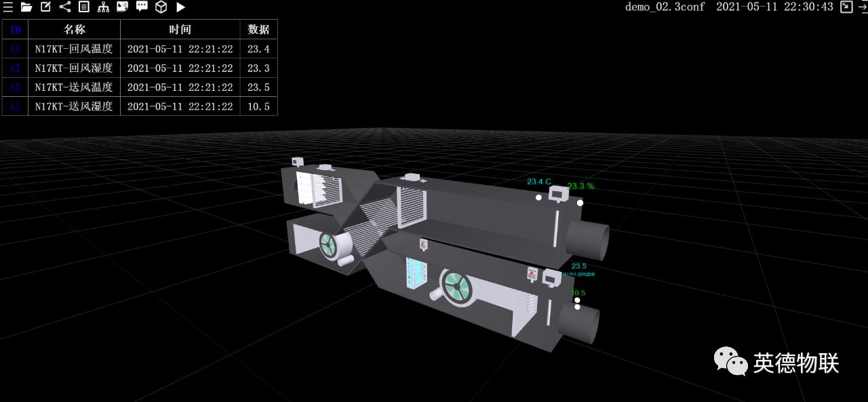The width and height of the screenshot is (868, 402).
Task: Click the 23.4 C label on the 3D model
Action: (x=539, y=182)
